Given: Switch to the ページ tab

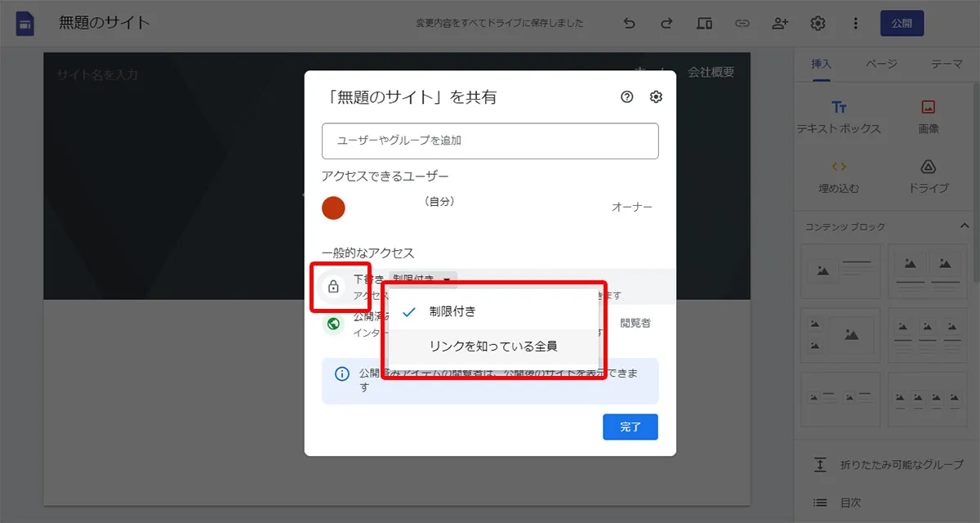Looking at the screenshot, I should point(881,64).
